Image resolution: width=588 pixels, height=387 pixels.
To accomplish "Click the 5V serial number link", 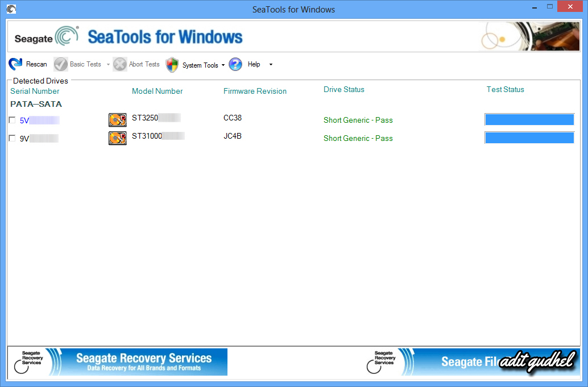I will click(x=39, y=120).
